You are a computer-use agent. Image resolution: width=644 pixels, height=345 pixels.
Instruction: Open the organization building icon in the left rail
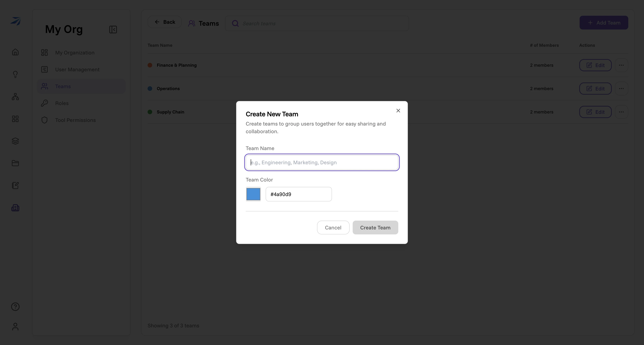pyautogui.click(x=15, y=208)
